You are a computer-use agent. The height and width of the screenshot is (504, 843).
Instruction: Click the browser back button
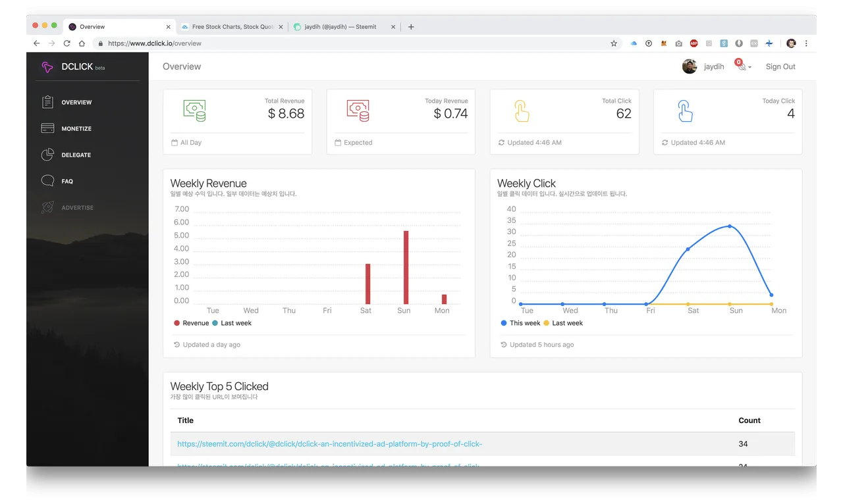(37, 43)
